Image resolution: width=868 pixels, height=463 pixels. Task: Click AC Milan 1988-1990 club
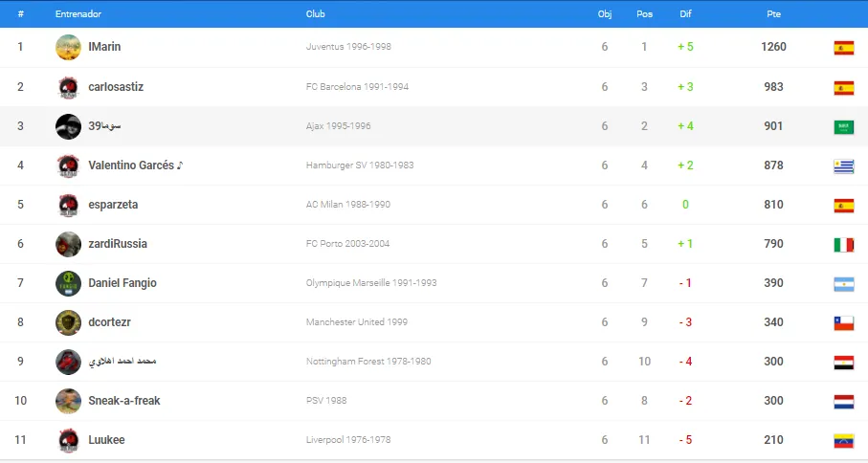(x=348, y=205)
